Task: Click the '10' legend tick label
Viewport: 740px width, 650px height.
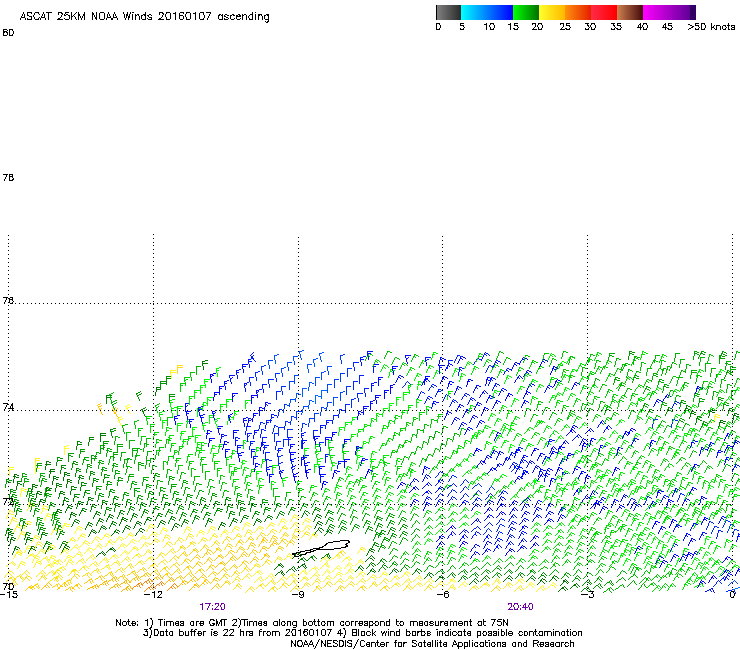Action: 489,27
